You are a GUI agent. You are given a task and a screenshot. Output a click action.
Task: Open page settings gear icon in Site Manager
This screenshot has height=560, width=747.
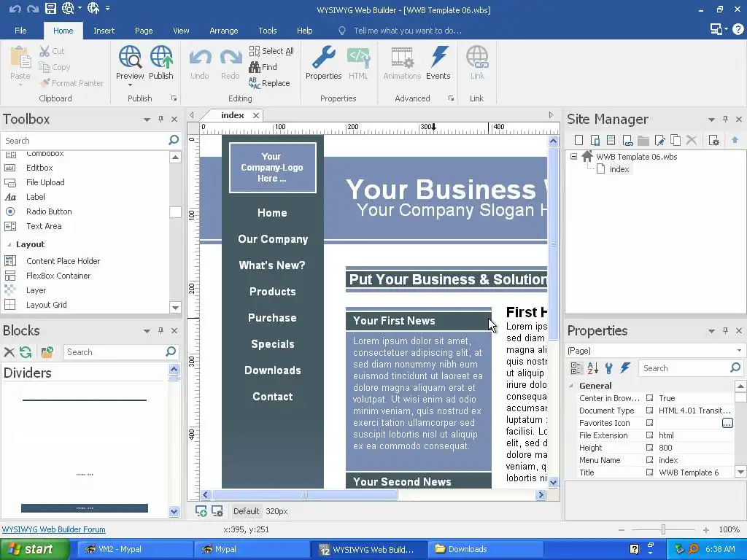click(713, 140)
